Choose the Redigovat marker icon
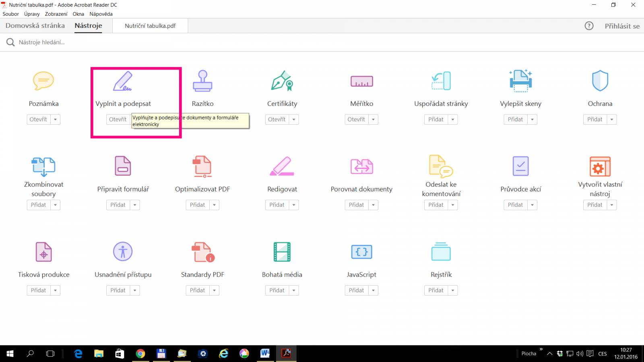Screen dimensions: 644x362 tap(282, 166)
